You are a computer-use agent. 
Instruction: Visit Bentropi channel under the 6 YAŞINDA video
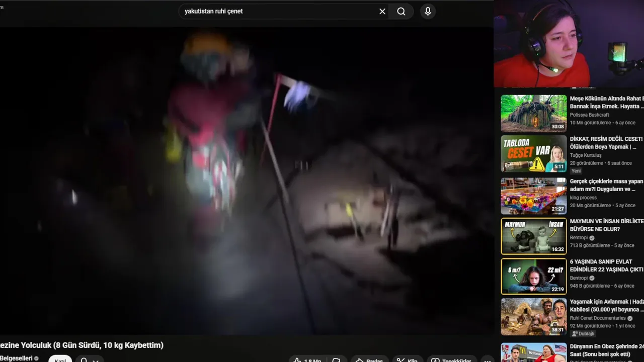(x=579, y=278)
